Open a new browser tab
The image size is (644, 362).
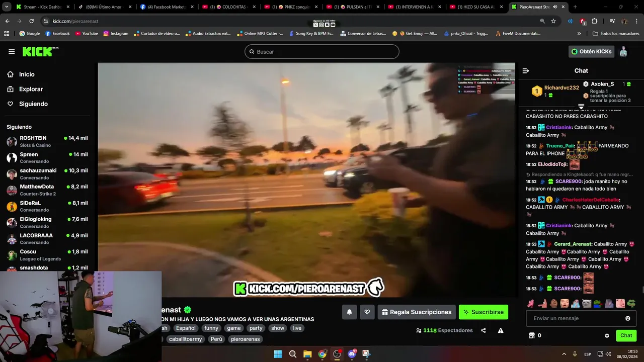(575, 7)
